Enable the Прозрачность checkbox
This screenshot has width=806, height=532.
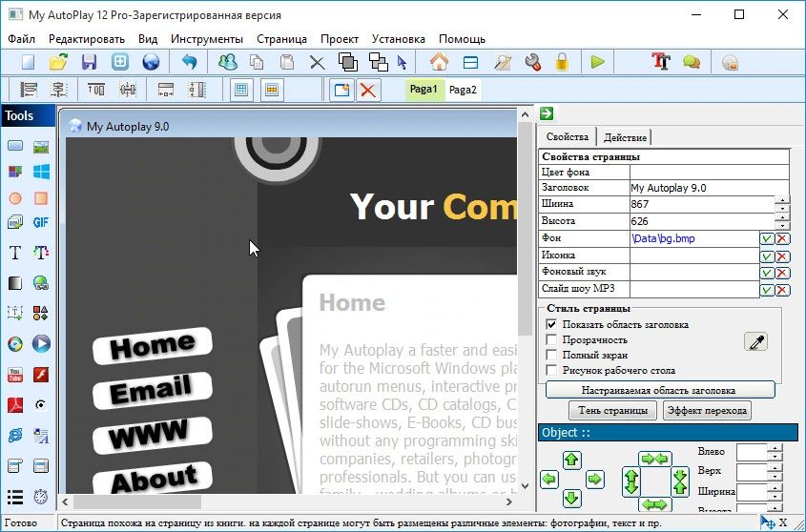[x=551, y=339]
